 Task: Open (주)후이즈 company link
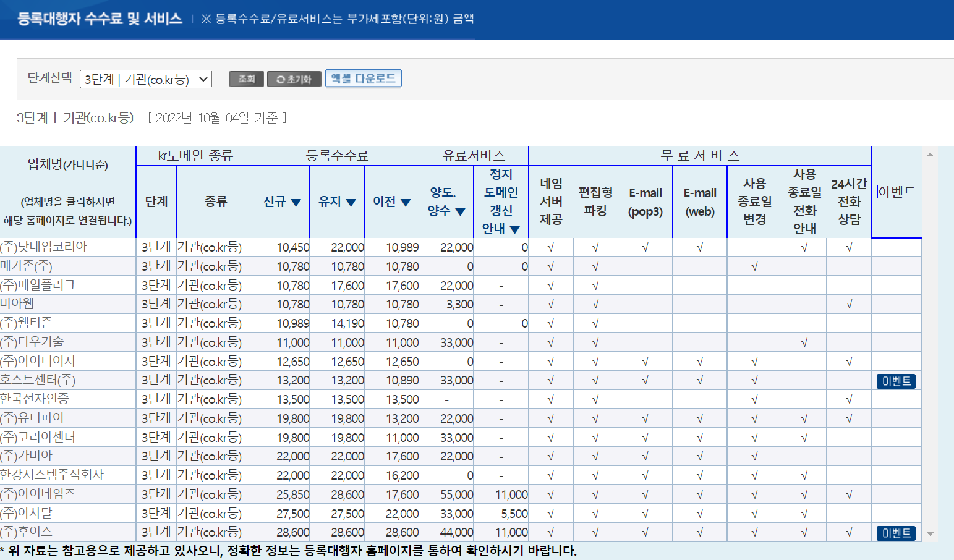[27, 532]
